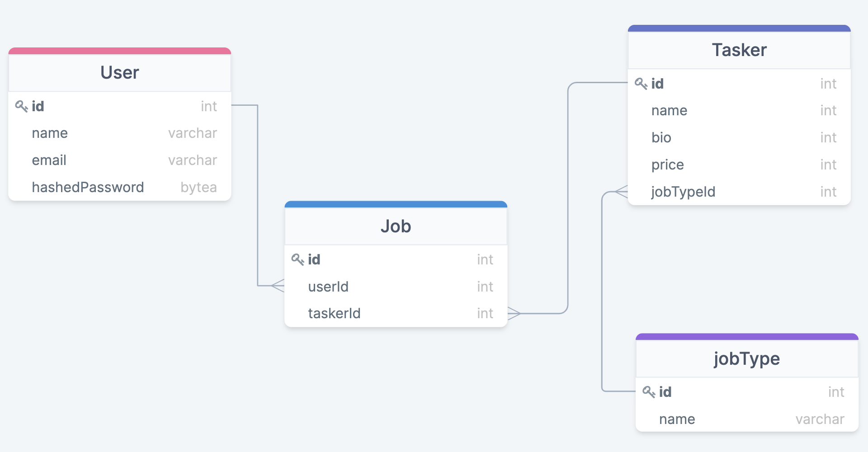Select the crow's foot connector at jobTypeId

(621, 192)
